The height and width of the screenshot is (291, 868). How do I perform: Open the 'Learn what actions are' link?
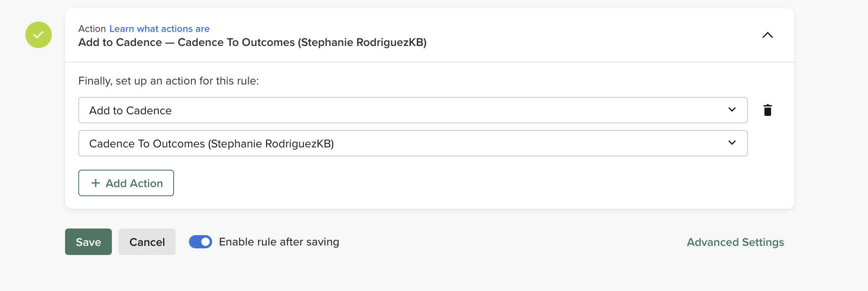point(159,29)
